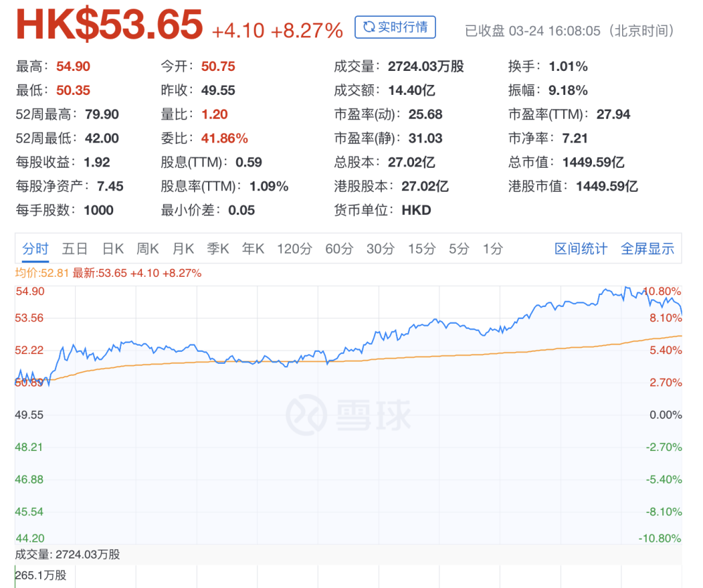Click the 每股净资产 value 7.45
The width and height of the screenshot is (703, 588).
[110, 186]
